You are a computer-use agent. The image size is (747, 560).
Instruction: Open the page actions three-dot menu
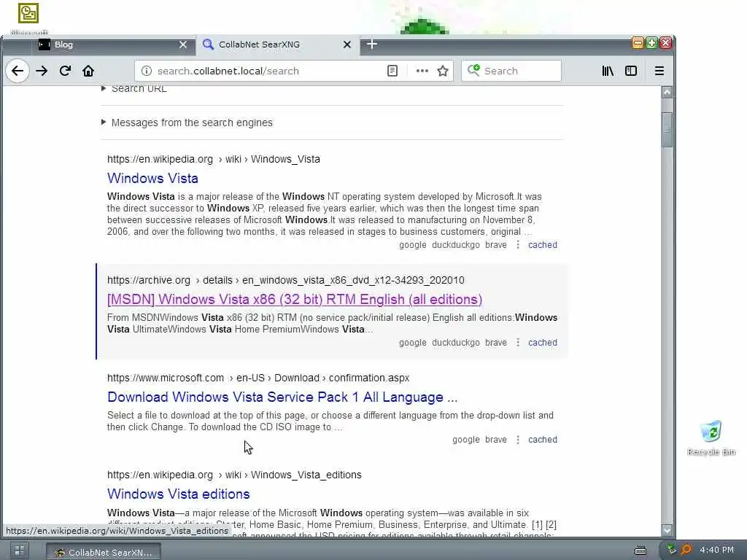click(422, 71)
